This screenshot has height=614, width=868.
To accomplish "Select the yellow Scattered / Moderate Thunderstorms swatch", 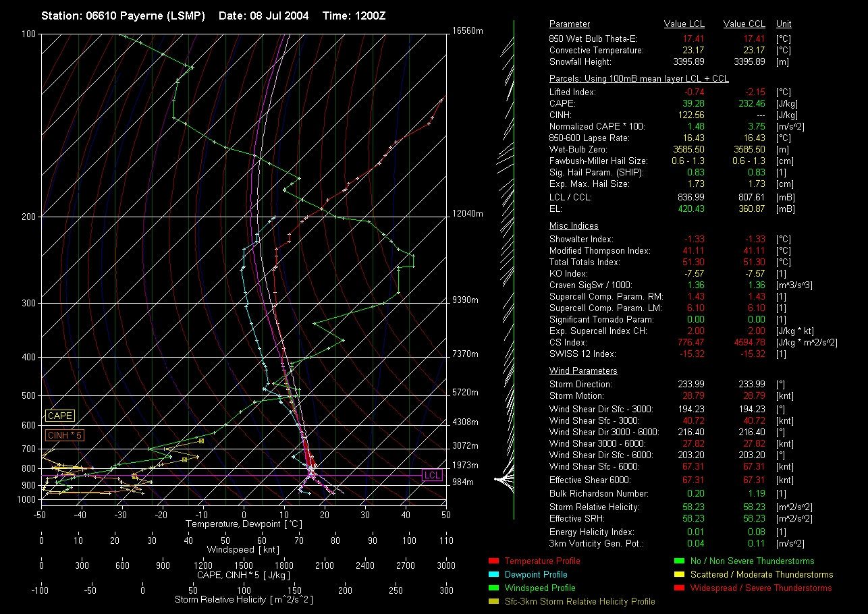I will (x=679, y=574).
